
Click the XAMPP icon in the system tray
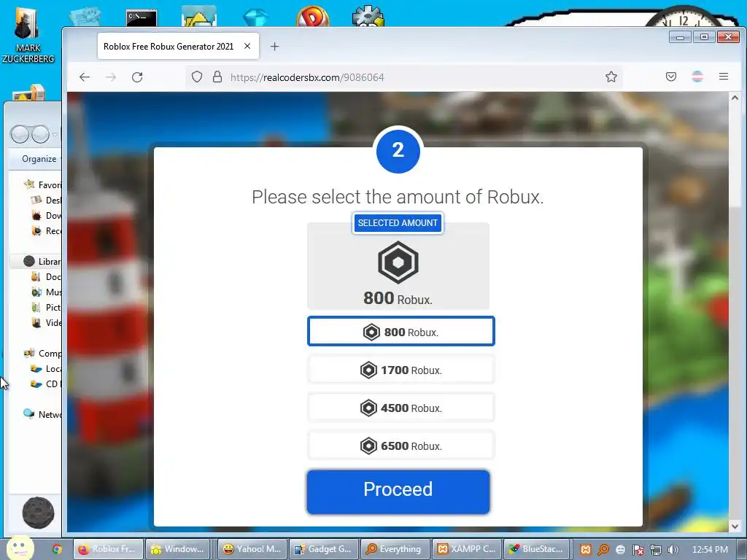(x=586, y=550)
